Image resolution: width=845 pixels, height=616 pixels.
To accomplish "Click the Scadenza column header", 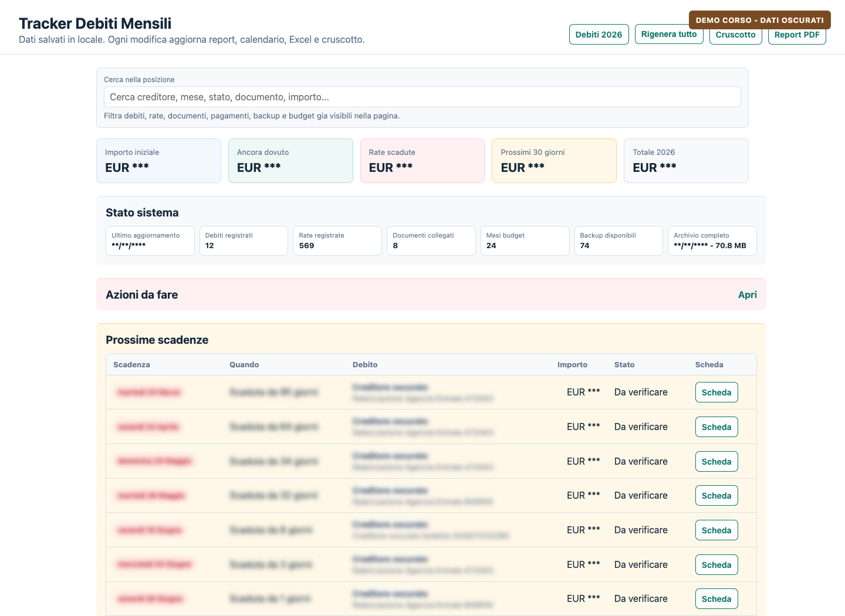I will tap(131, 364).
